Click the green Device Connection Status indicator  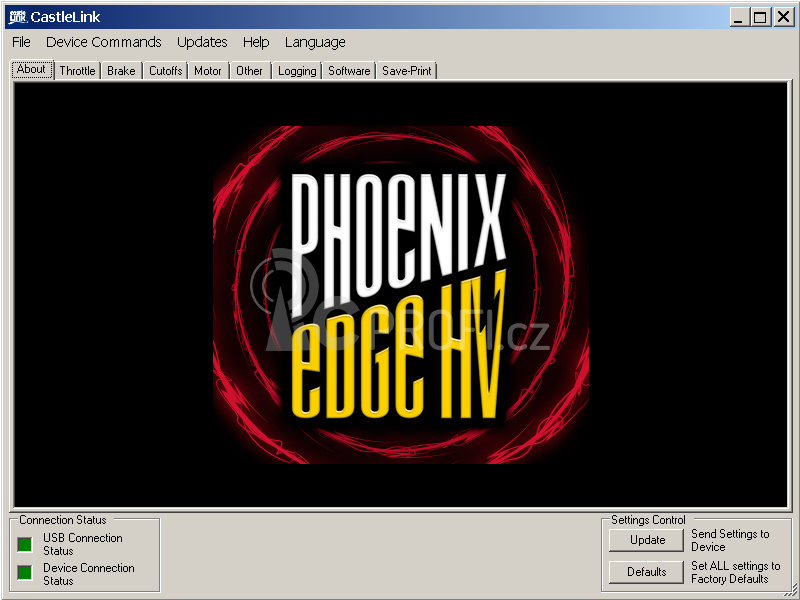coord(24,572)
